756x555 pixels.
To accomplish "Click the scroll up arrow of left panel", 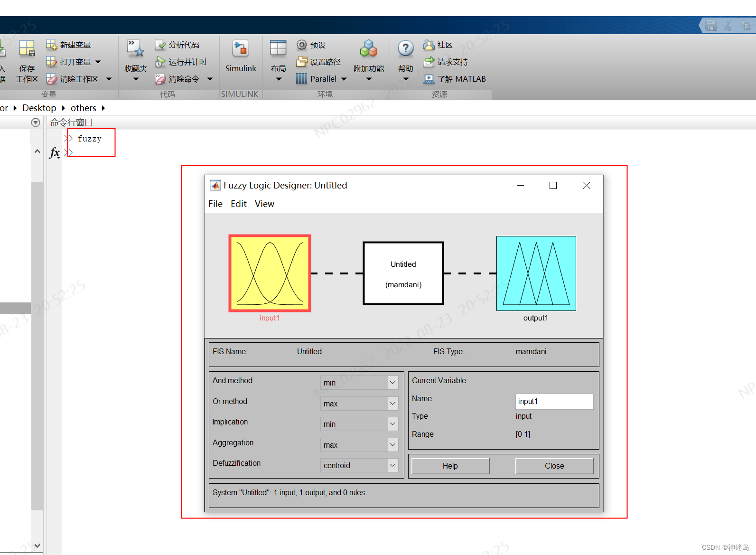I will point(37,151).
